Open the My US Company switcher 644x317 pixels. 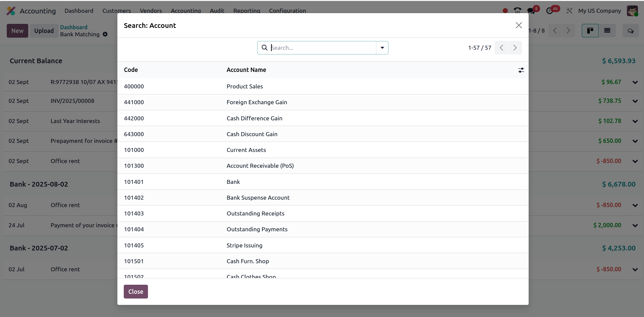click(x=599, y=11)
